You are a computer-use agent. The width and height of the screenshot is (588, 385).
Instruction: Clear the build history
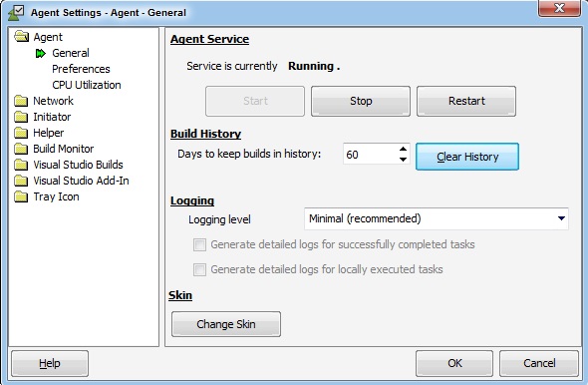467,157
